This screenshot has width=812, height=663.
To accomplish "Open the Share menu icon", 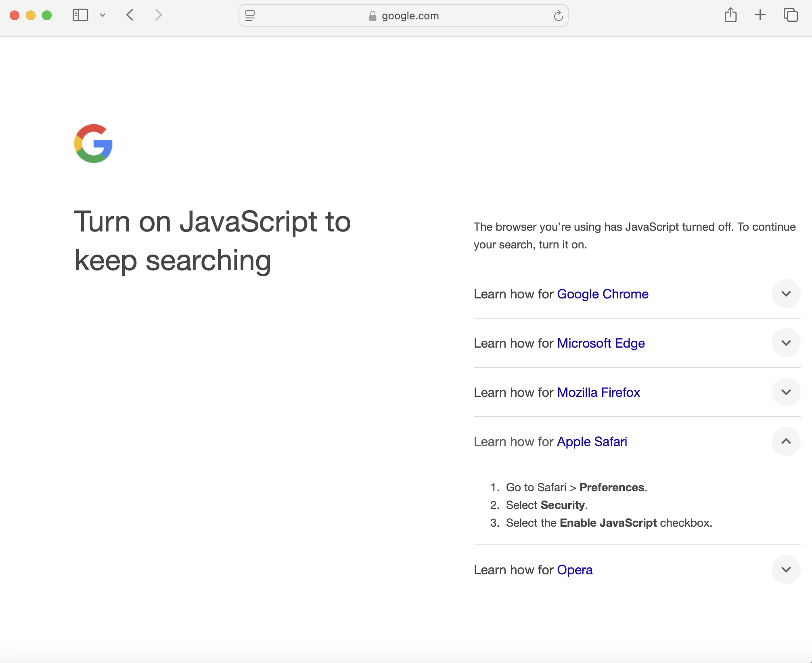I will click(x=730, y=15).
